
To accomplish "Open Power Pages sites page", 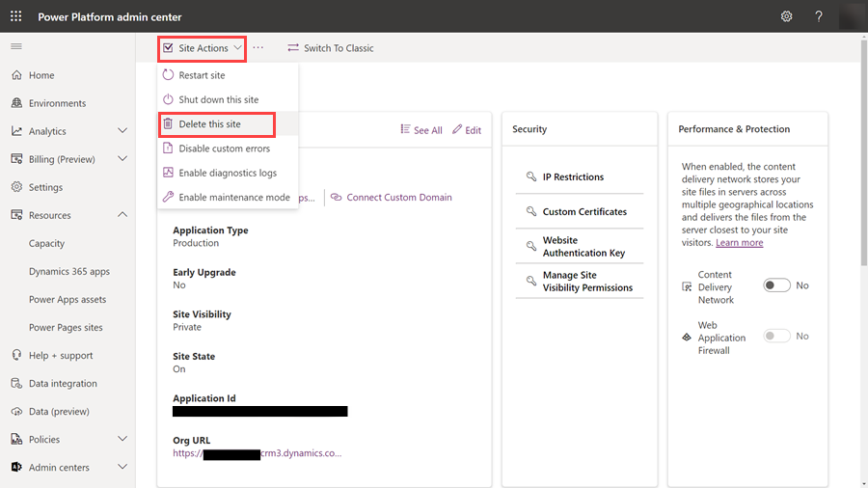I will pos(66,327).
